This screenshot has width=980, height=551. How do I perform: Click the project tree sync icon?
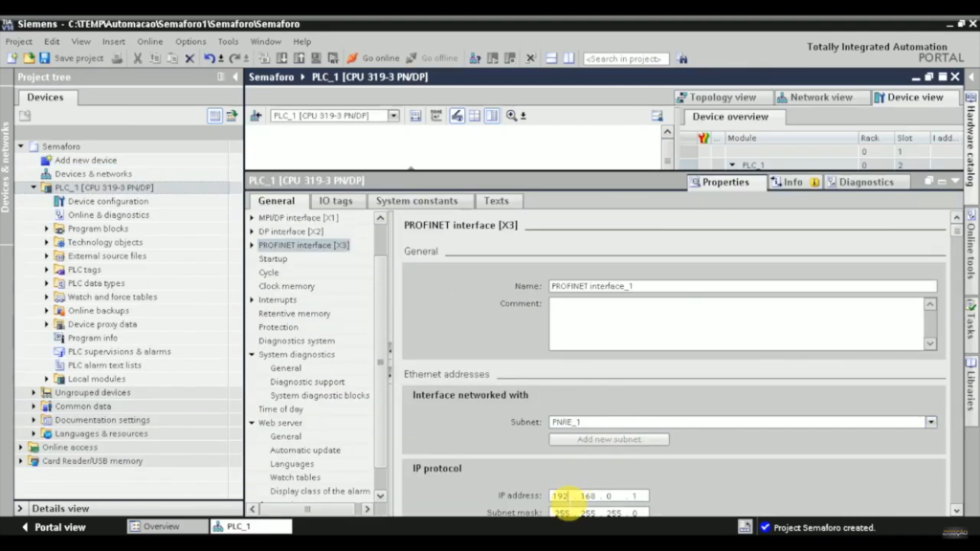[x=232, y=116]
